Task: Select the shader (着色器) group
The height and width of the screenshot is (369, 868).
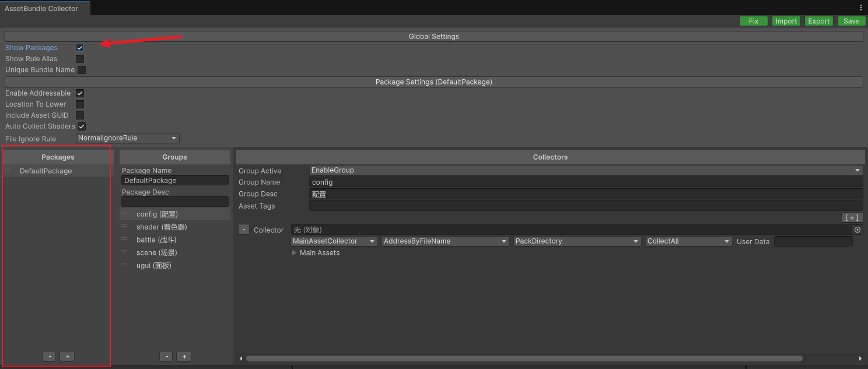Action: 175,227
